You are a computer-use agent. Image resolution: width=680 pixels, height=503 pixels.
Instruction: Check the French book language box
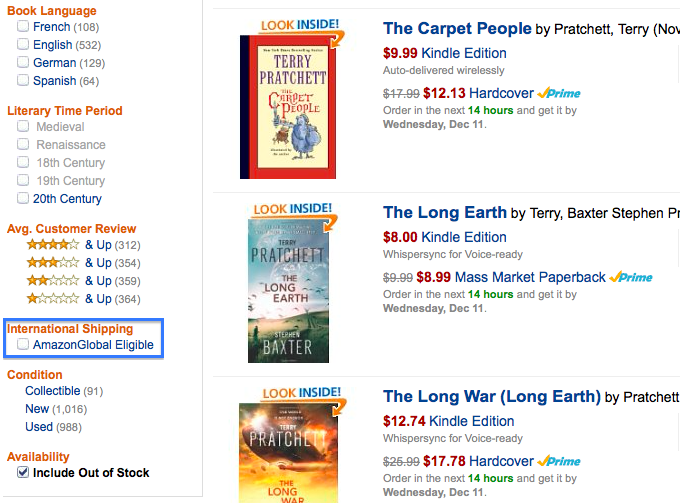click(x=23, y=27)
